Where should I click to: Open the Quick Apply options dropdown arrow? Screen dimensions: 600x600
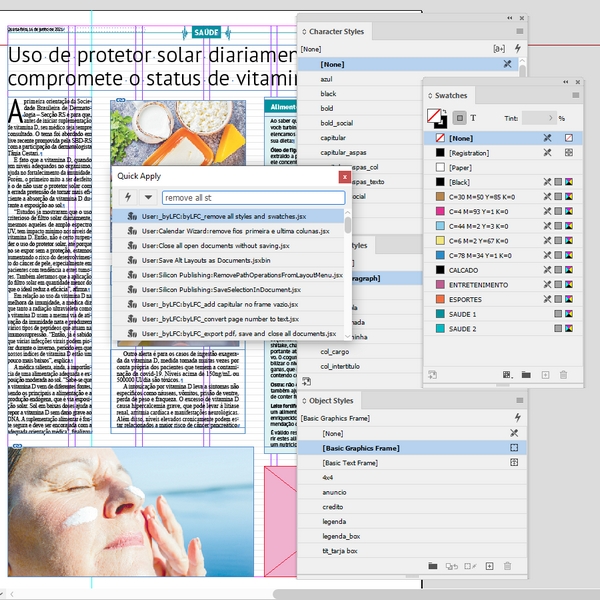pyautogui.click(x=148, y=197)
